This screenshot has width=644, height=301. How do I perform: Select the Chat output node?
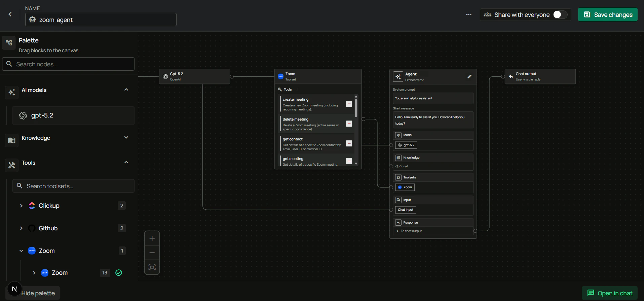click(x=540, y=76)
